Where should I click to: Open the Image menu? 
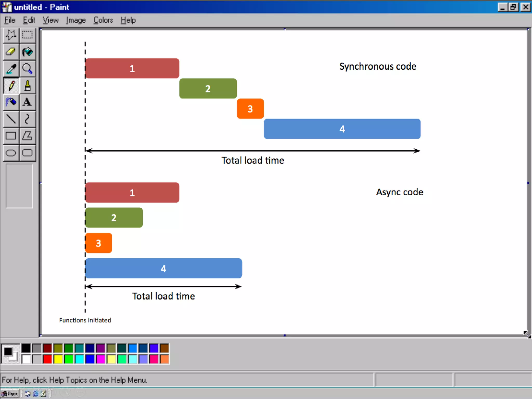point(76,20)
